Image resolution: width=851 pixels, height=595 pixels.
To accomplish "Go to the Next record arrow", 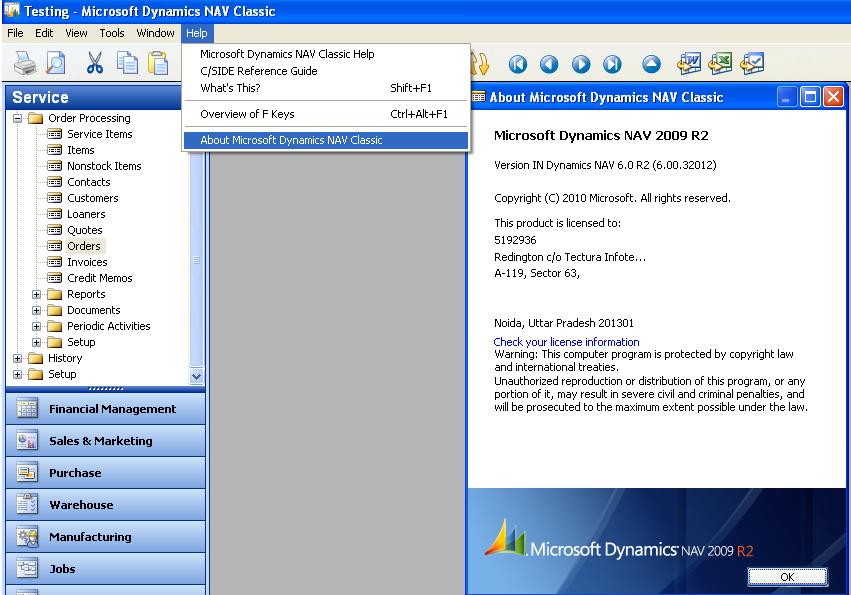I will (581, 65).
